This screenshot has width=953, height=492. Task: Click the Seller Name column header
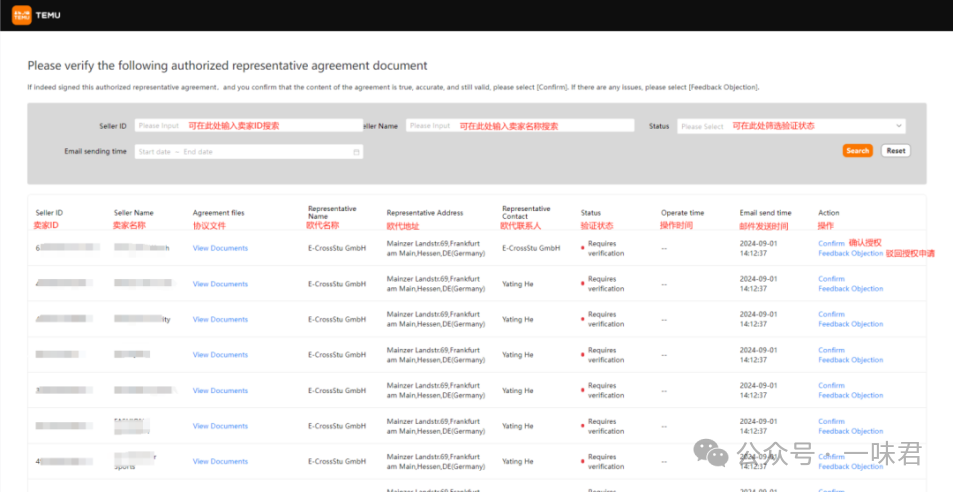(133, 213)
